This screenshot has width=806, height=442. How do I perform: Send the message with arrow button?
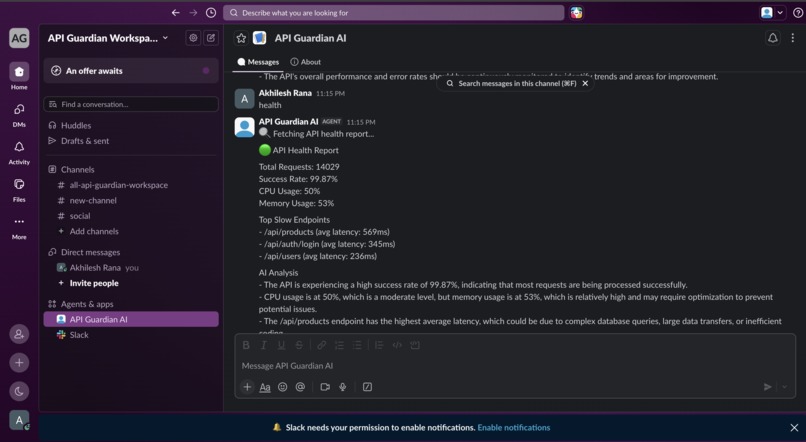[767, 387]
